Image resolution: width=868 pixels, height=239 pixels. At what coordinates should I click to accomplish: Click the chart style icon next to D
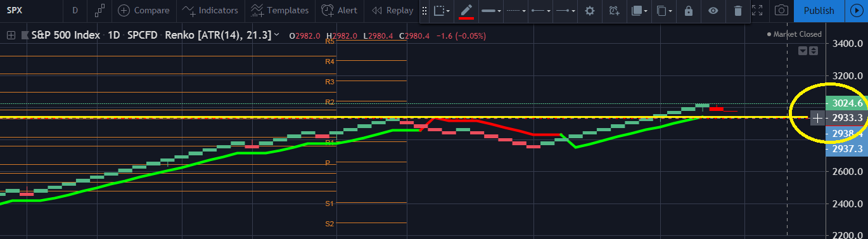click(x=99, y=10)
